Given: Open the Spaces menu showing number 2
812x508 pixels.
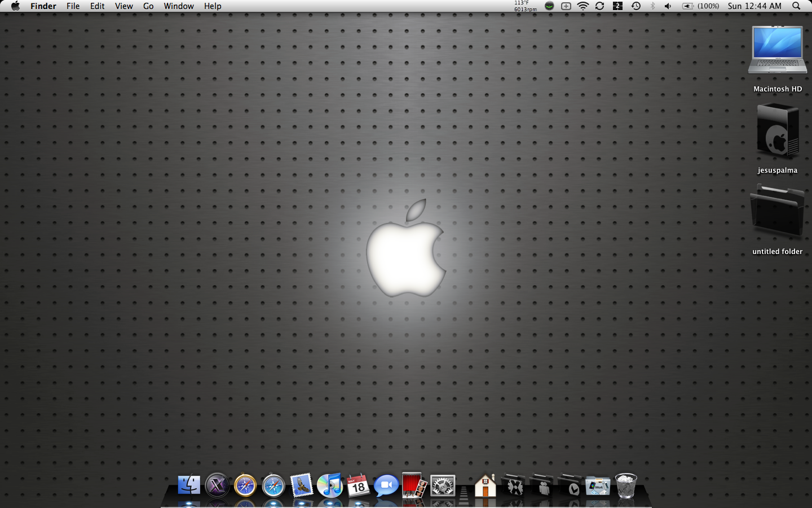Looking at the screenshot, I should click(x=618, y=6).
